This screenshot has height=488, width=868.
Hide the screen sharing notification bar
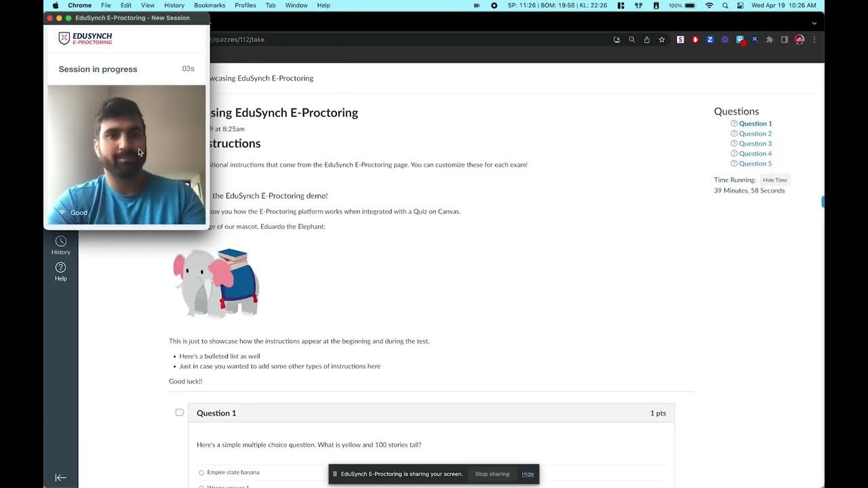528,474
